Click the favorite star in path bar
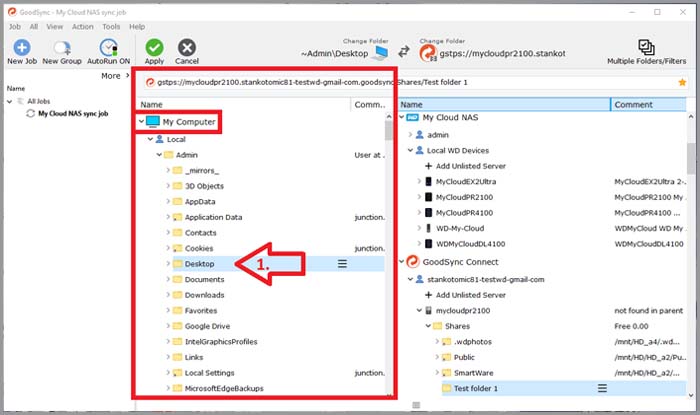 click(682, 82)
